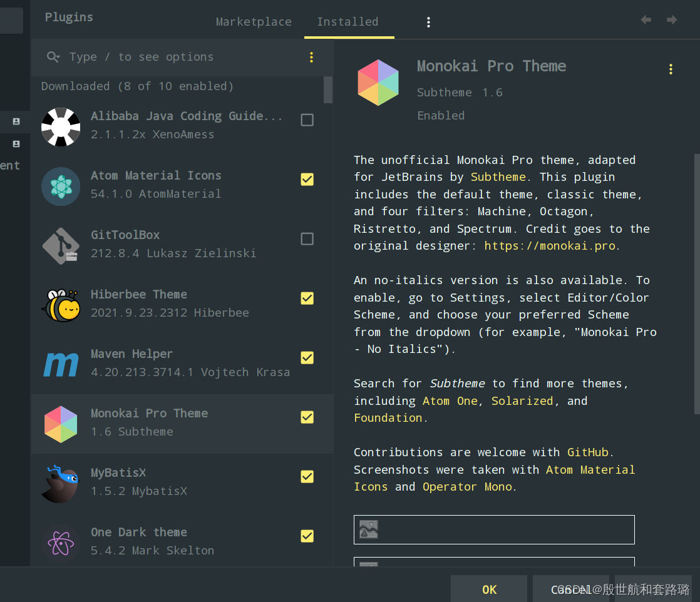
Task: Uncheck the Hiberbee Theme plugin
Action: tap(307, 298)
